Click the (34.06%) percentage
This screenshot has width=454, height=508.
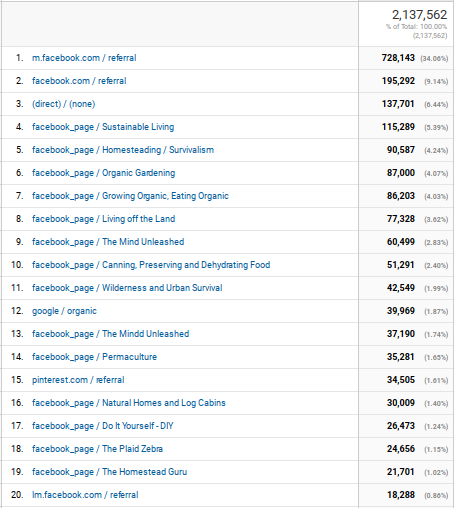[434, 59]
